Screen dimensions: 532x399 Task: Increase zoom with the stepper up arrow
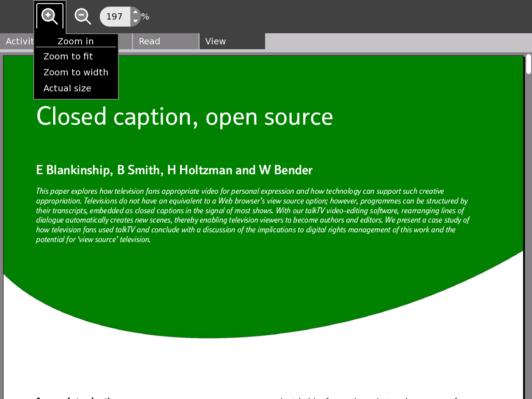135,12
